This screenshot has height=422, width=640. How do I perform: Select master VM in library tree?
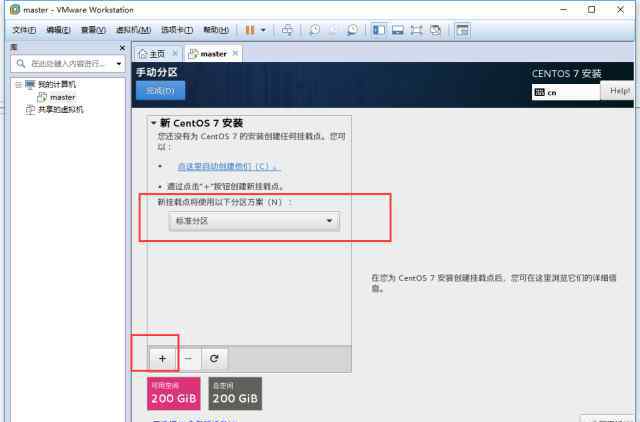click(62, 97)
